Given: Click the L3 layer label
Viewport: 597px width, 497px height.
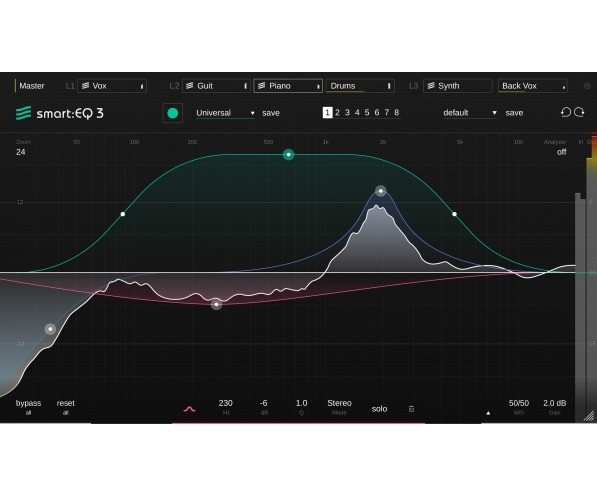Looking at the screenshot, I should point(413,86).
